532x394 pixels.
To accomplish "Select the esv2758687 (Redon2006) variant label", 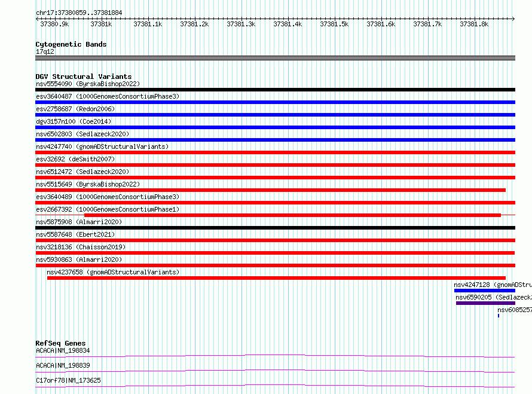I will pos(75,109).
